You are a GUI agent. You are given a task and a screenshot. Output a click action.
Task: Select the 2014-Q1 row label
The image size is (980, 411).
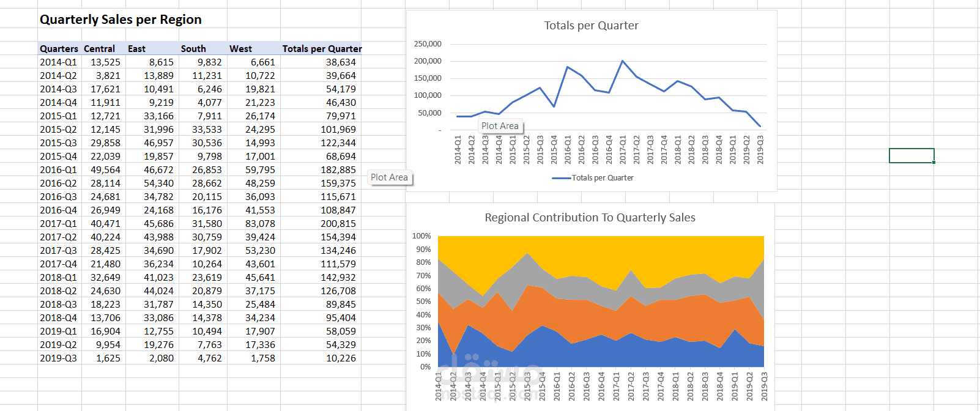tap(58, 62)
